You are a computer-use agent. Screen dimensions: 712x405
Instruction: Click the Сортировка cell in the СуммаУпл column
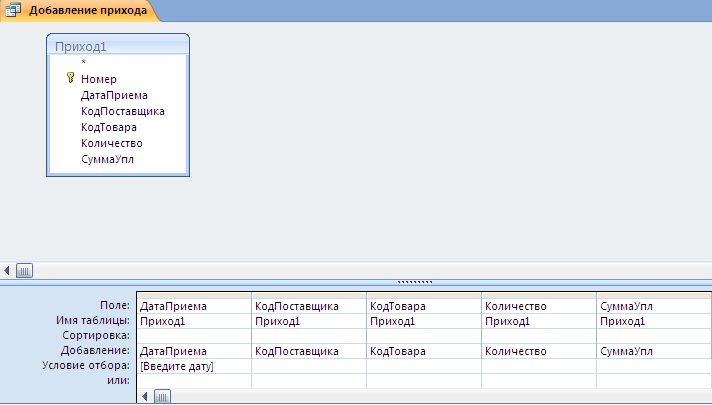pos(654,336)
